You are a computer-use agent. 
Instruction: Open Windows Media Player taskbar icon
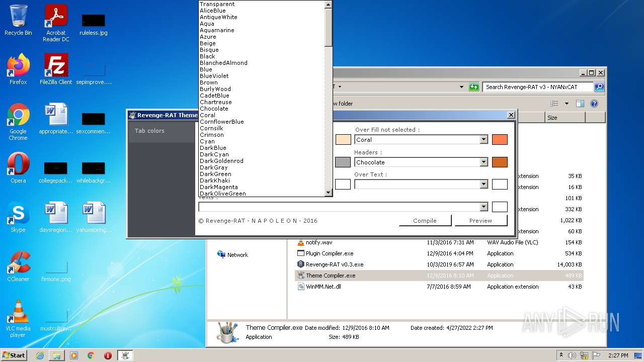click(x=74, y=355)
